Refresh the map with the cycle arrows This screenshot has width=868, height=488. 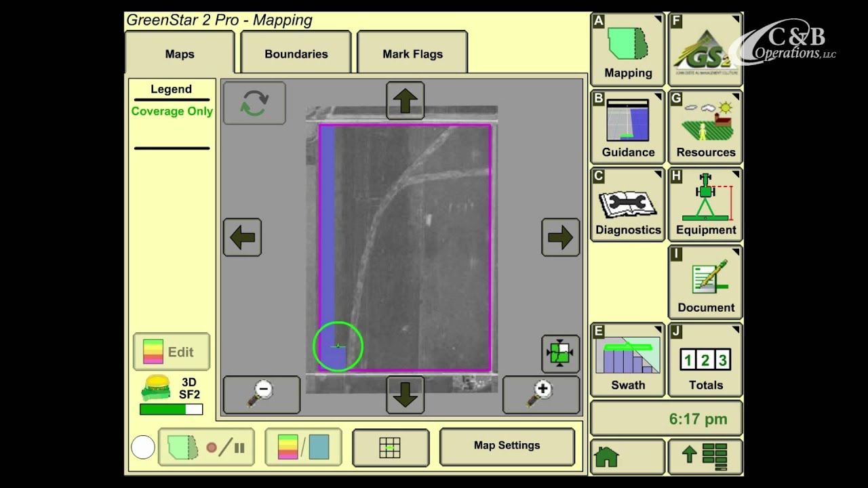click(x=254, y=103)
